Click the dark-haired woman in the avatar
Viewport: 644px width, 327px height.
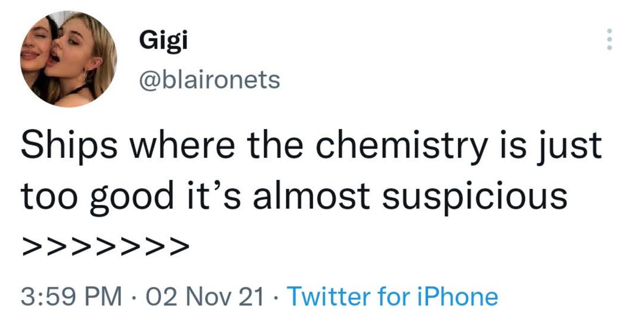coord(36,51)
